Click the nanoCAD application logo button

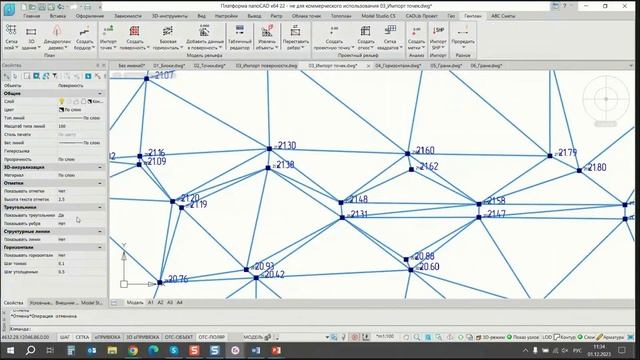pyautogui.click(x=9, y=9)
